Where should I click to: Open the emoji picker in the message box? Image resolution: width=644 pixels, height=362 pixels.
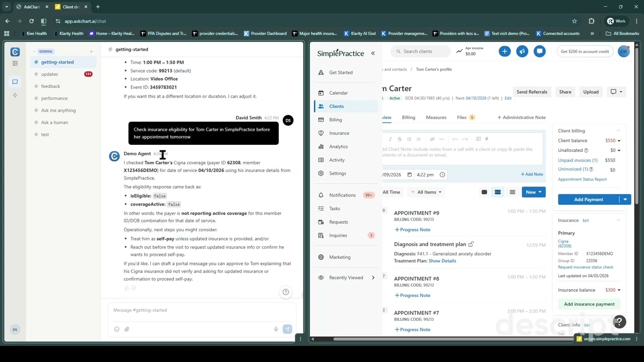[116, 329]
